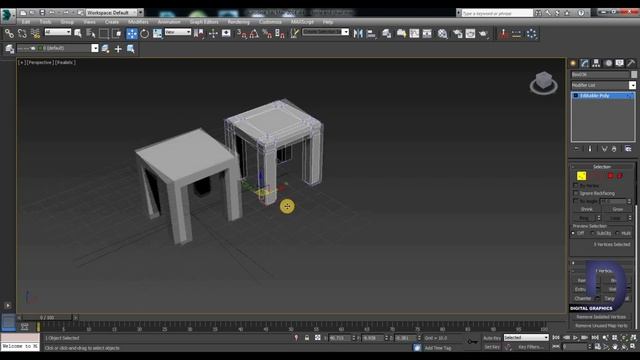Image resolution: width=640 pixels, height=360 pixels.
Task: Toggle the Window/Crossing selection tool
Action: [117, 33]
